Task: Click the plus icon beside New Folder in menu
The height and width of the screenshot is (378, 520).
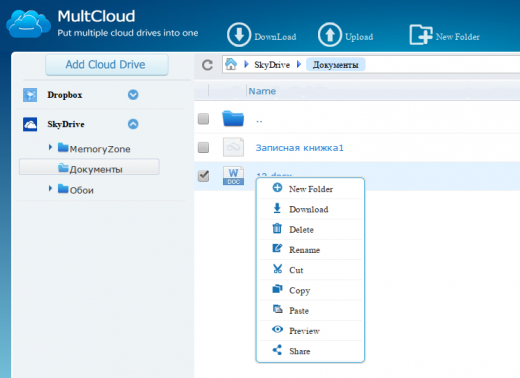Action: coord(277,188)
